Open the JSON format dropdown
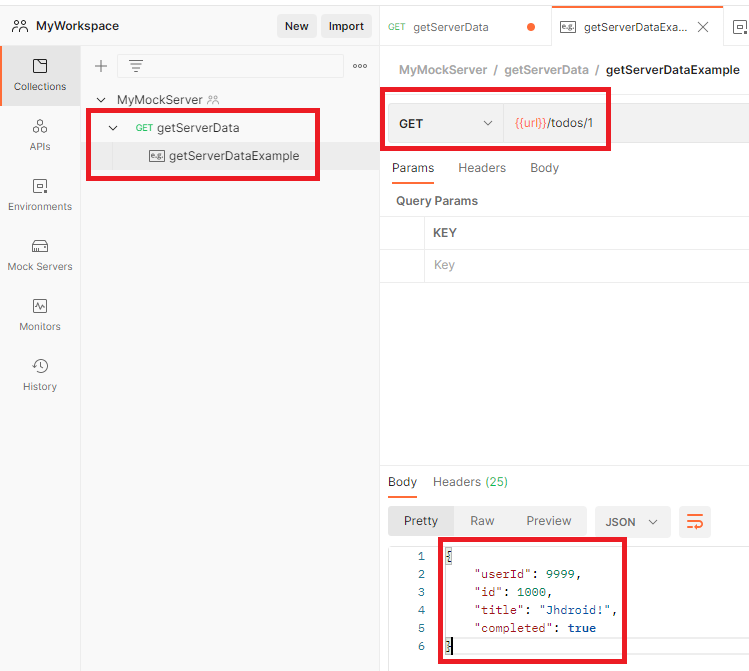Viewport: 749px width, 671px height. point(632,522)
